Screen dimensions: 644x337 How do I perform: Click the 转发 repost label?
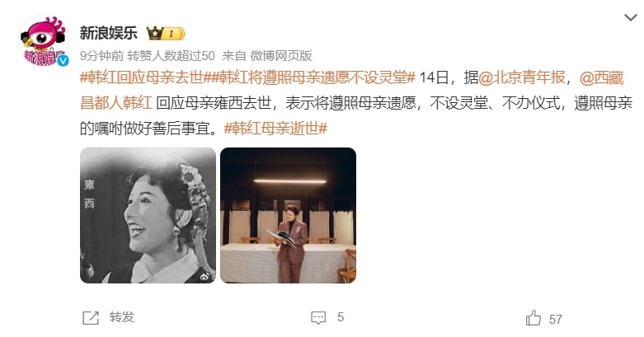[121, 317]
